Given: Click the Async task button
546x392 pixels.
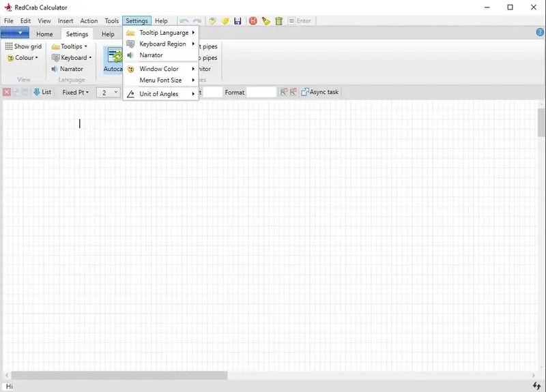Looking at the screenshot, I should point(320,92).
